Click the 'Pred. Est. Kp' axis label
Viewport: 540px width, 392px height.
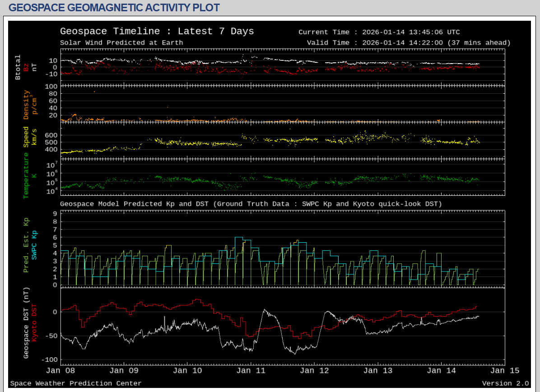pyautogui.click(x=26, y=245)
